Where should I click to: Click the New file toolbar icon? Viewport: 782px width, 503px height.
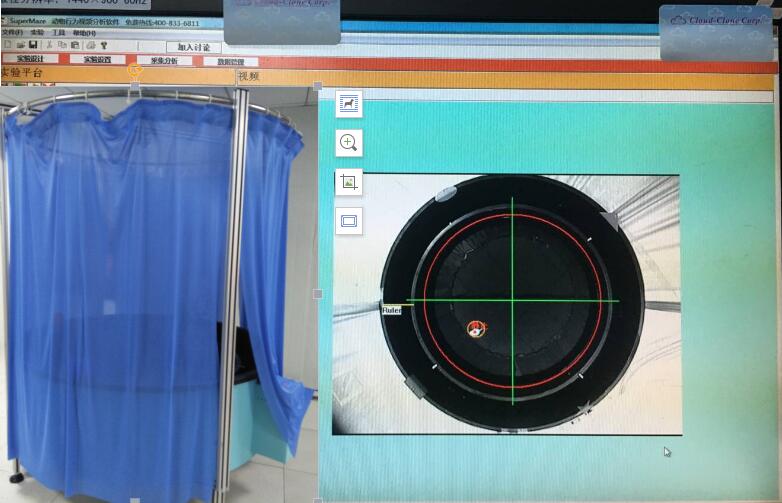[7, 45]
